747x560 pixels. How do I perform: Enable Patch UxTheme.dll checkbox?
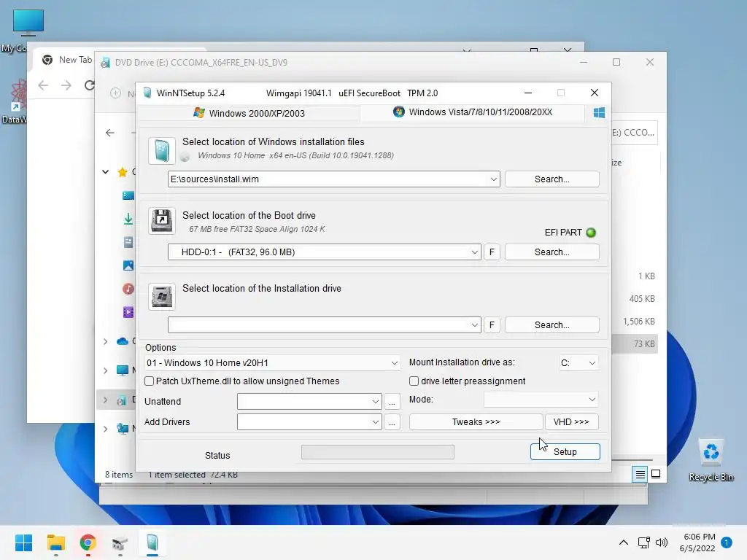click(149, 381)
